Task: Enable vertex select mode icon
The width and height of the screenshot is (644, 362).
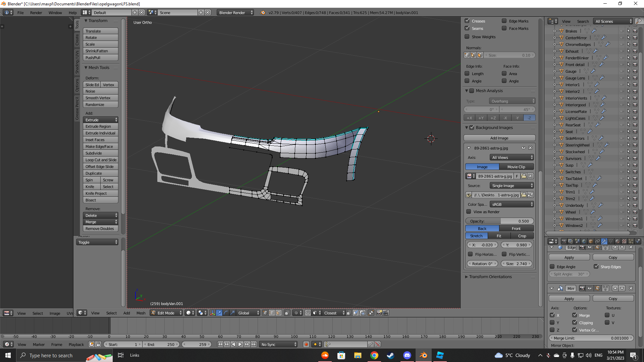Action: point(265,313)
